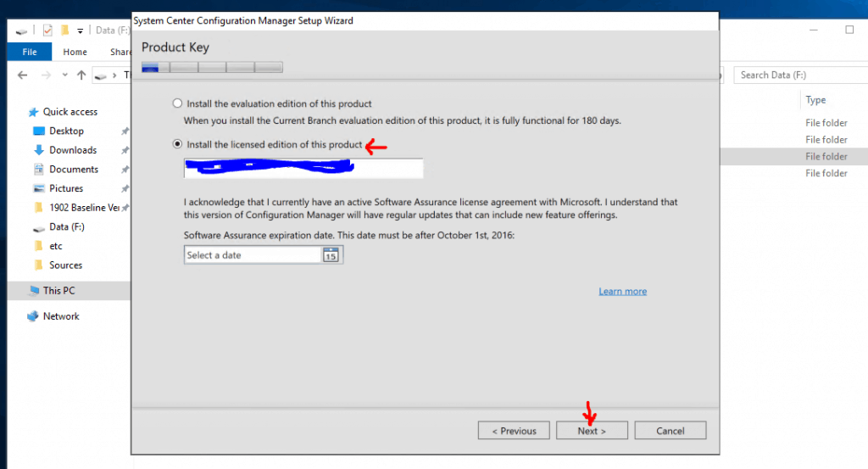Click the Sources folder icon in sidebar

pos(39,265)
